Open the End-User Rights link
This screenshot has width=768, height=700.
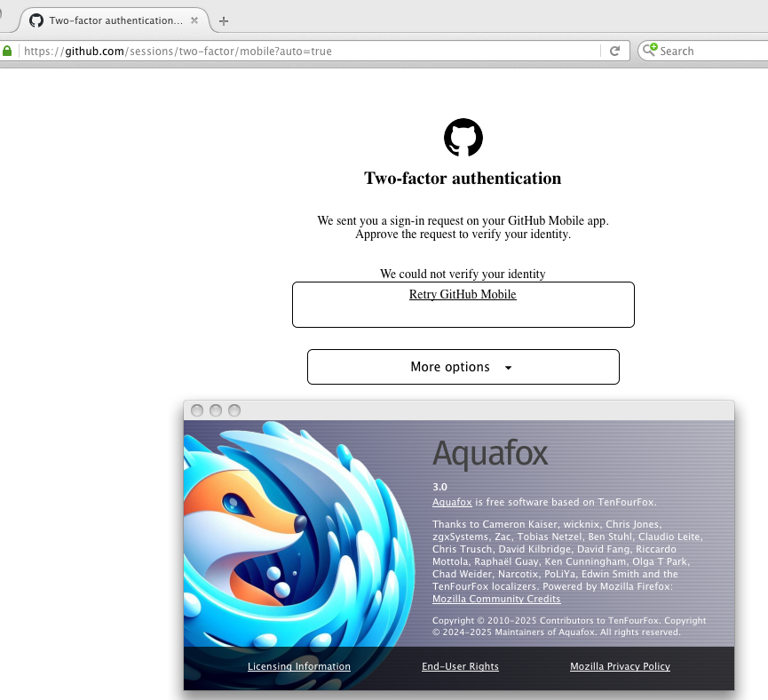pos(460,666)
